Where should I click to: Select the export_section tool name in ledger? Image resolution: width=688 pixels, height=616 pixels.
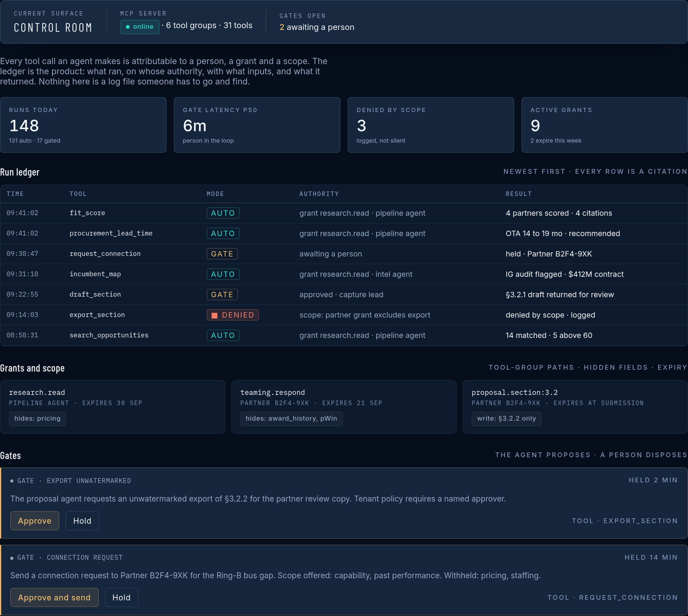[97, 315]
